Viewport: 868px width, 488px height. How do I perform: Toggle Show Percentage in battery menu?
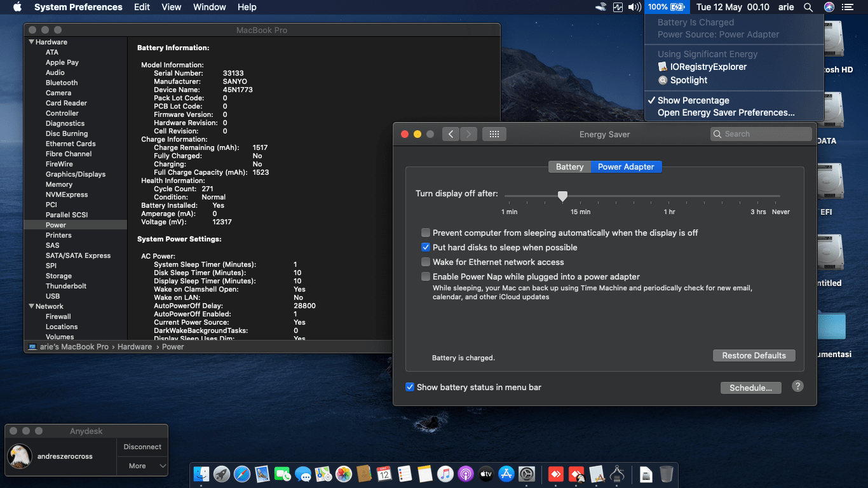coord(734,100)
